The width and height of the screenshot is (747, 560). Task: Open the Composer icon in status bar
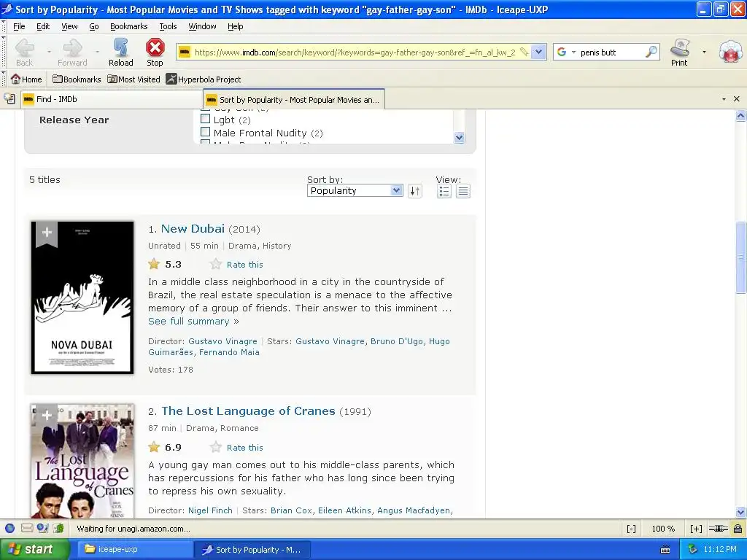pyautogui.click(x=43, y=528)
